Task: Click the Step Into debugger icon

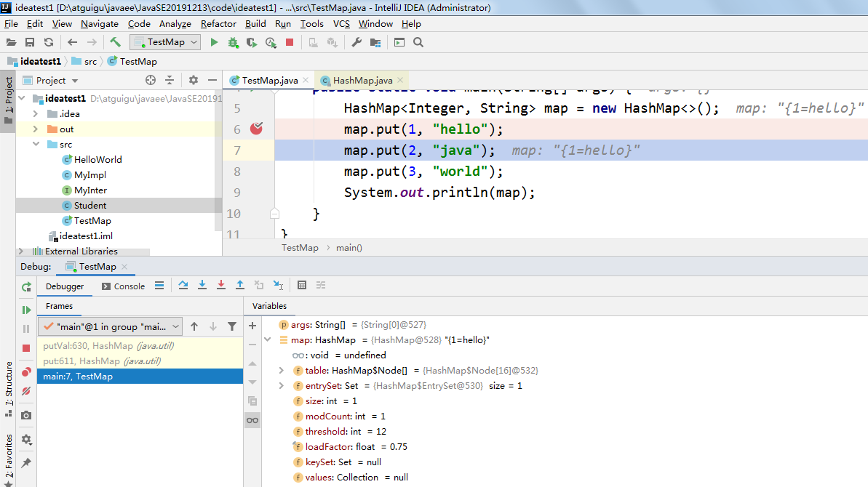Action: tap(202, 286)
